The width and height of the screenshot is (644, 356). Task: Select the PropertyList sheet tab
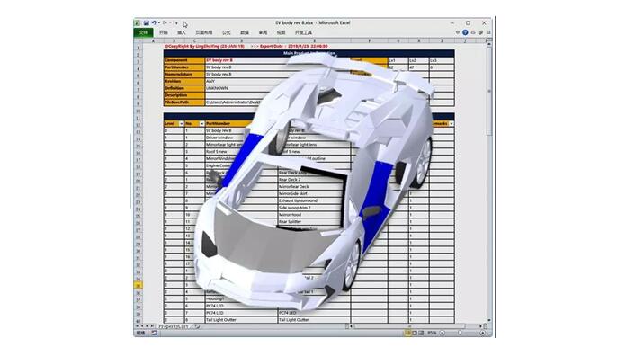click(173, 326)
